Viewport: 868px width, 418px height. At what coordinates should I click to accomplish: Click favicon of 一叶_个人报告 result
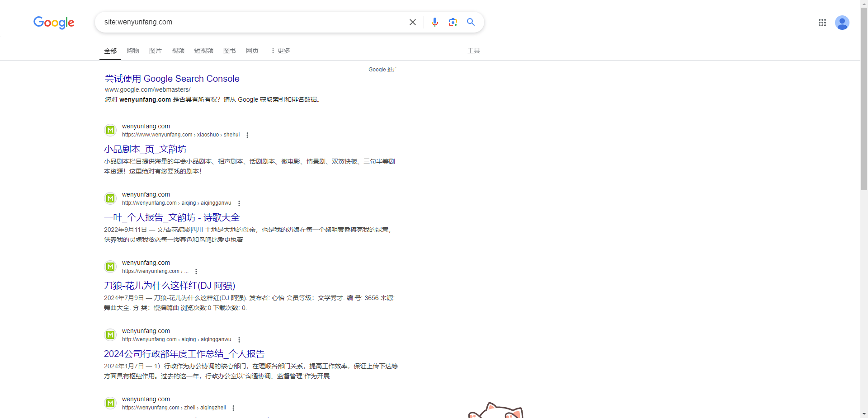tap(110, 198)
